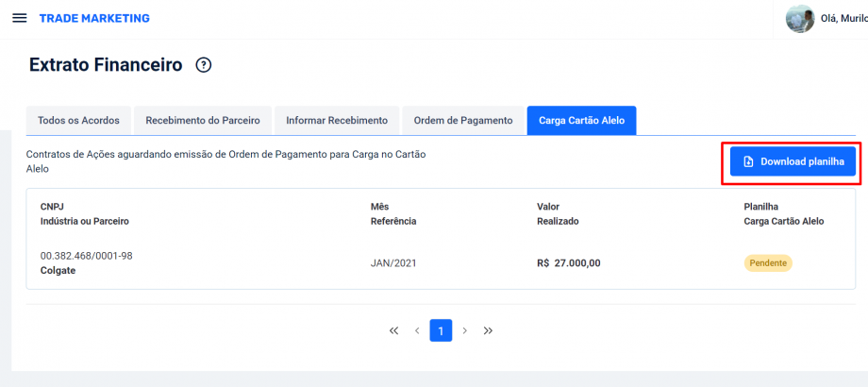The height and width of the screenshot is (387, 868).
Task: Click the CNPJ number 00.382.468/0001-98
Action: pos(86,256)
